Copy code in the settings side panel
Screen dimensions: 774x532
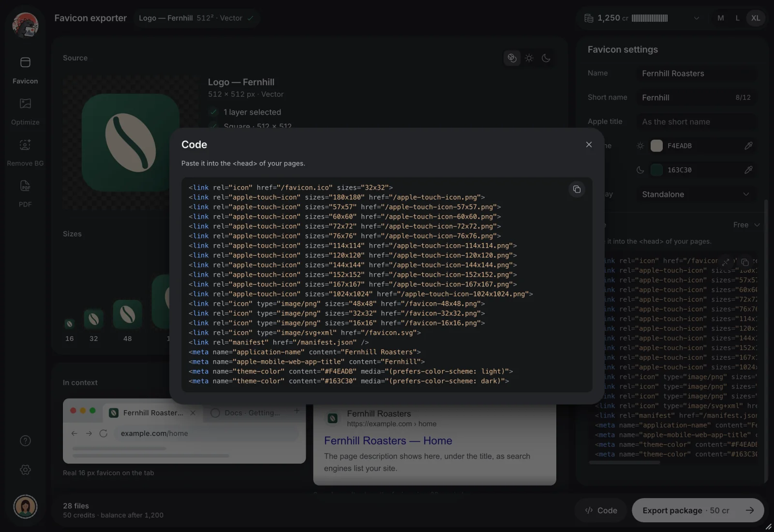click(745, 262)
